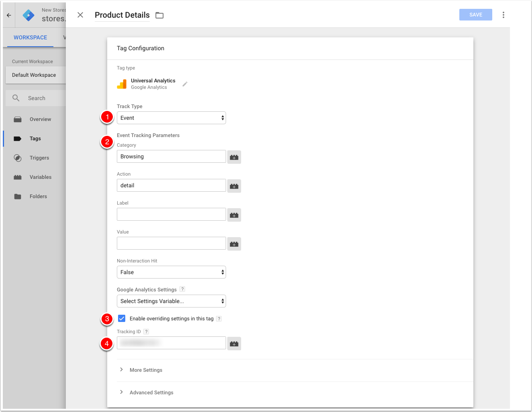This screenshot has height=412, width=532.
Task: Open Default Workspace selector
Action: [35, 75]
